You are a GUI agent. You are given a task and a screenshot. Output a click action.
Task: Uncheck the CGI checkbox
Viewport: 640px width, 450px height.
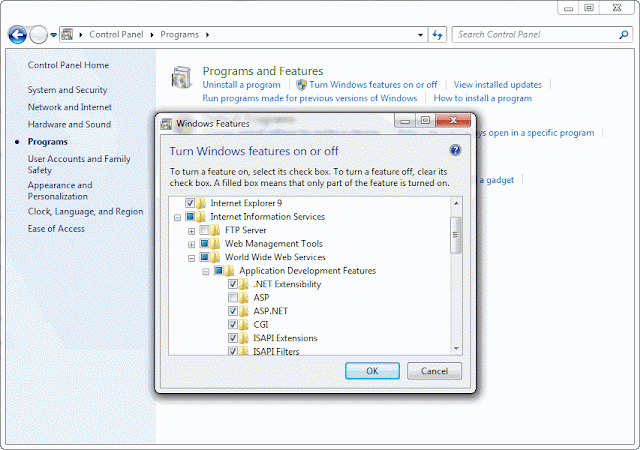[233, 324]
